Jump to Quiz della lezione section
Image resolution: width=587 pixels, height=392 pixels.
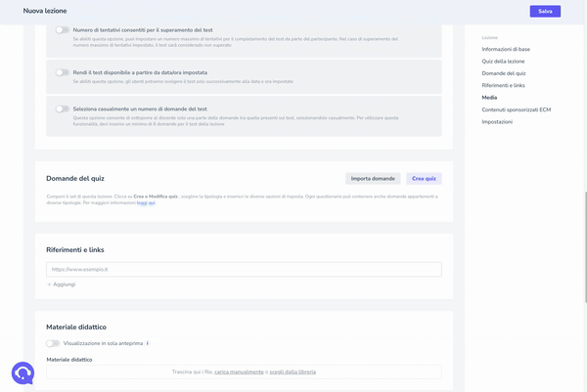503,61
